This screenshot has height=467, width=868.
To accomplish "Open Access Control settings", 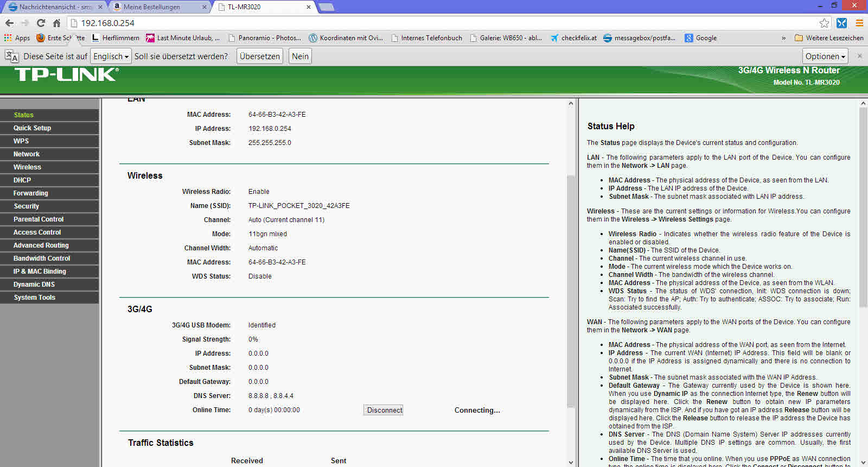I will [49, 232].
